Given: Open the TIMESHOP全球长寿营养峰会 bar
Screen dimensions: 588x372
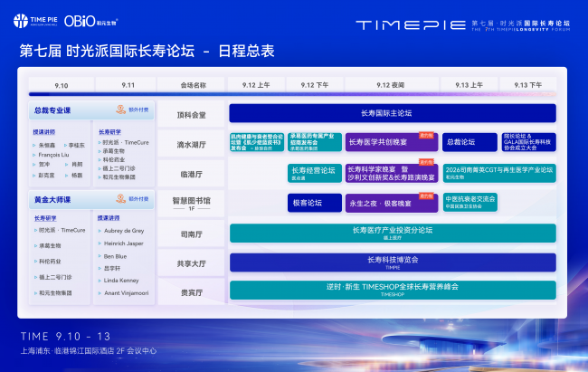Looking at the screenshot, I should [393, 291].
